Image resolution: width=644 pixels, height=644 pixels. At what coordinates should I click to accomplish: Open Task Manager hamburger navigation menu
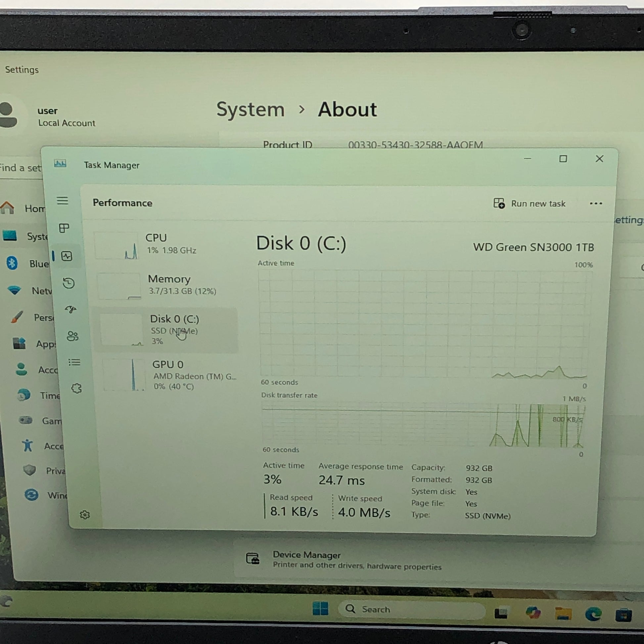click(62, 200)
